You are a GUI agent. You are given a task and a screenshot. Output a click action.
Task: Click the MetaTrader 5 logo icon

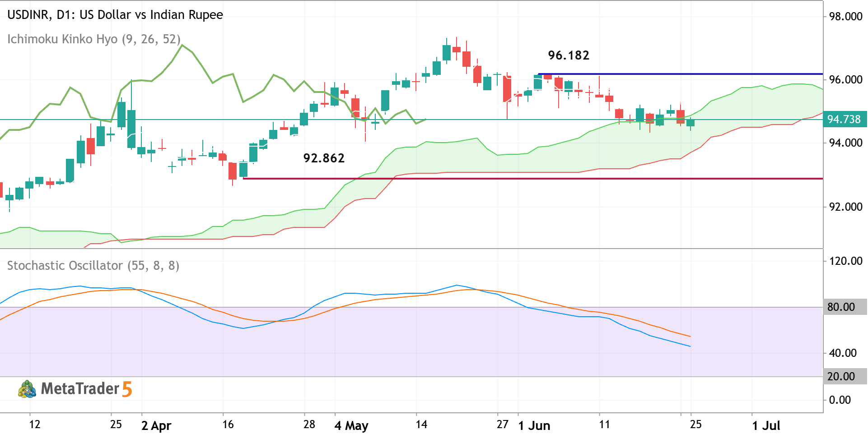(x=27, y=389)
